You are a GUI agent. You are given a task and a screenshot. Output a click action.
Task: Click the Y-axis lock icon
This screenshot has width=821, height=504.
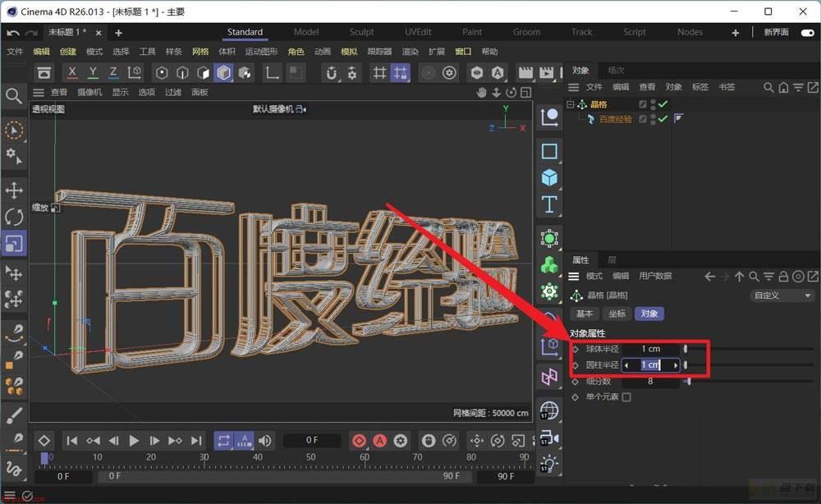click(93, 72)
